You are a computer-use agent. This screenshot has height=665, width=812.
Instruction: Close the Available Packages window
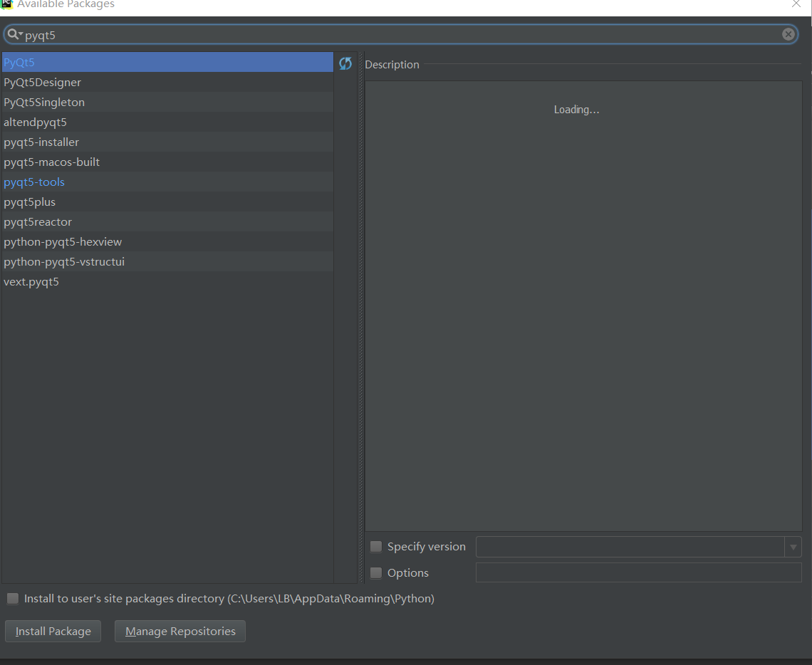click(796, 4)
